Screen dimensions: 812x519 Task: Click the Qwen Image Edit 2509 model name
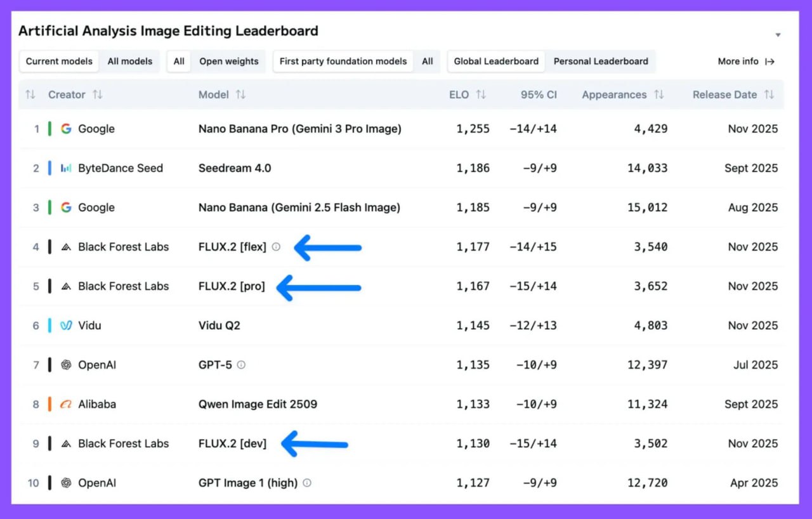pyautogui.click(x=258, y=404)
